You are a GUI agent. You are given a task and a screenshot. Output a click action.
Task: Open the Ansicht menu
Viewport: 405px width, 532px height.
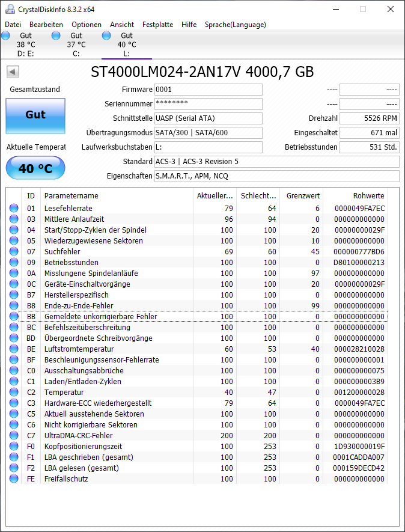[x=122, y=25]
